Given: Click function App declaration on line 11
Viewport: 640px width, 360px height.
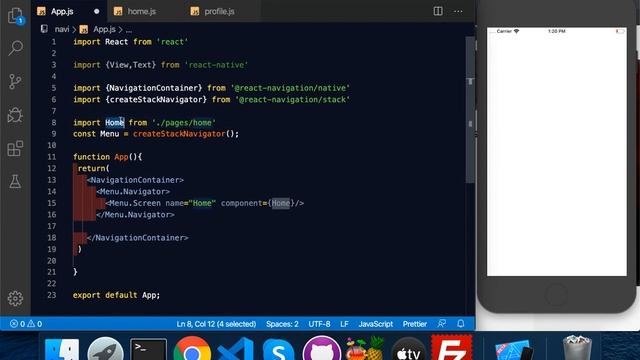Looking at the screenshot, I should (107, 157).
